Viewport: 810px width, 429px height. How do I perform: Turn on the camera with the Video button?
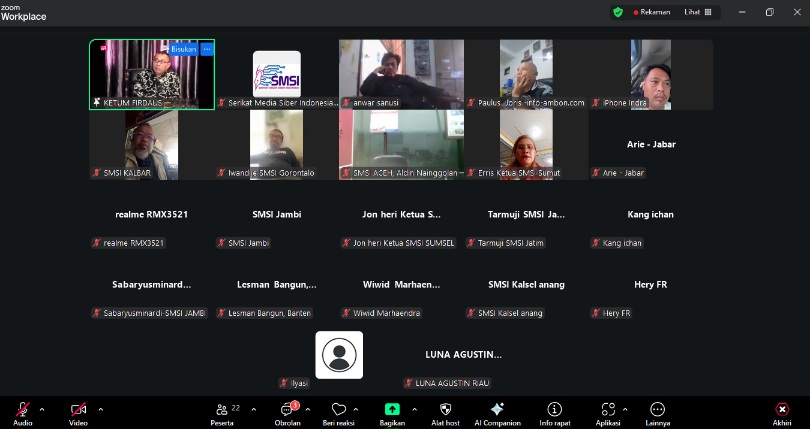pos(78,410)
